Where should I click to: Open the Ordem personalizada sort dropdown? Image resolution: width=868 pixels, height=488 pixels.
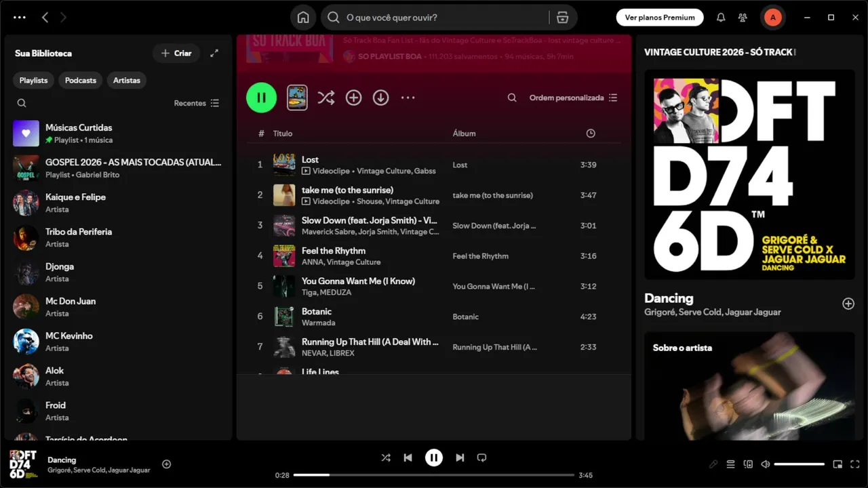click(573, 98)
